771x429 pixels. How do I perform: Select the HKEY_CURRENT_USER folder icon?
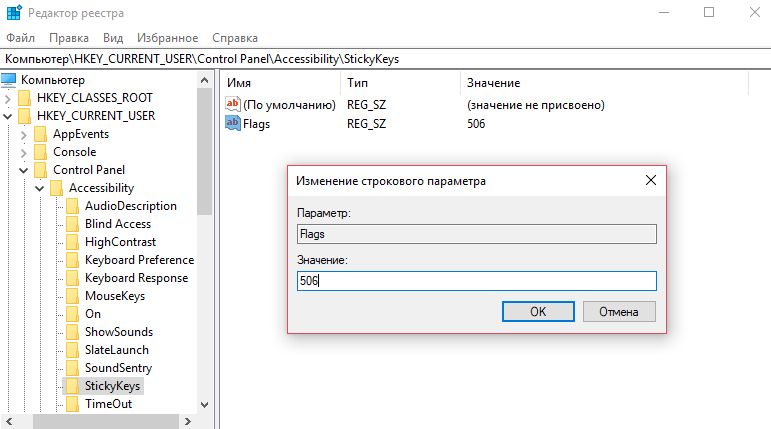[x=25, y=116]
